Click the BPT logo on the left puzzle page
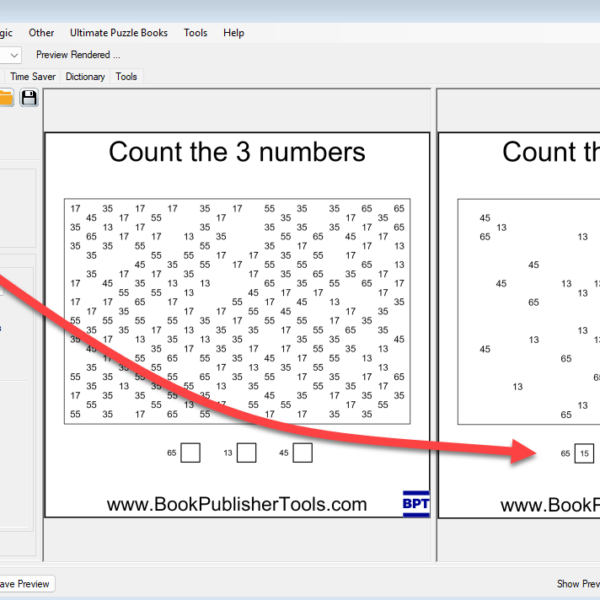Screen dimensions: 600x600 coord(415,503)
